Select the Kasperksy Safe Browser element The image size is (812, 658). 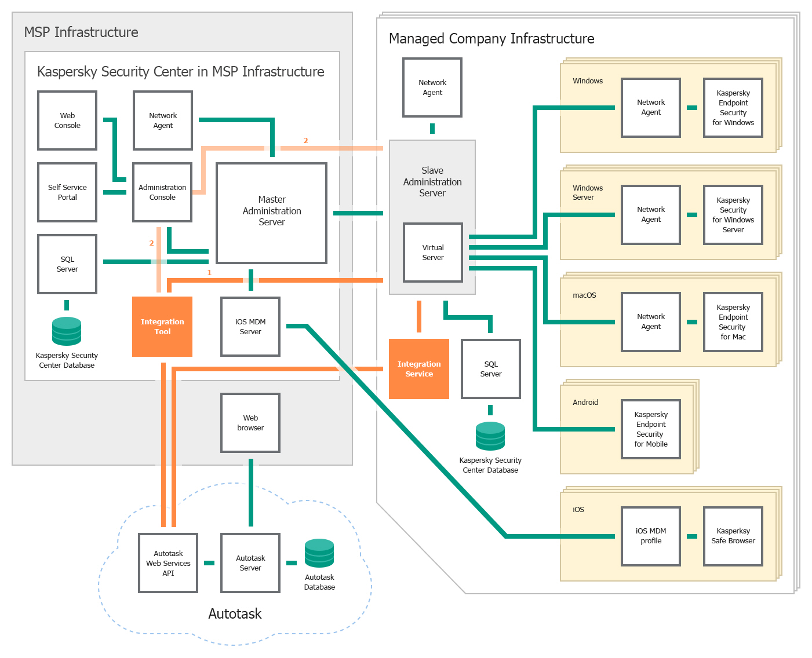(x=733, y=536)
